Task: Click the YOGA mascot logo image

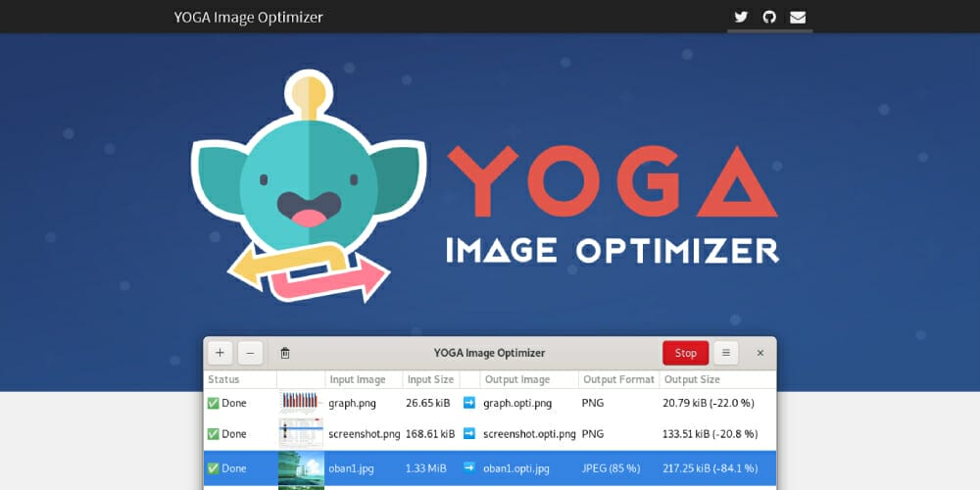Action: tap(309, 186)
